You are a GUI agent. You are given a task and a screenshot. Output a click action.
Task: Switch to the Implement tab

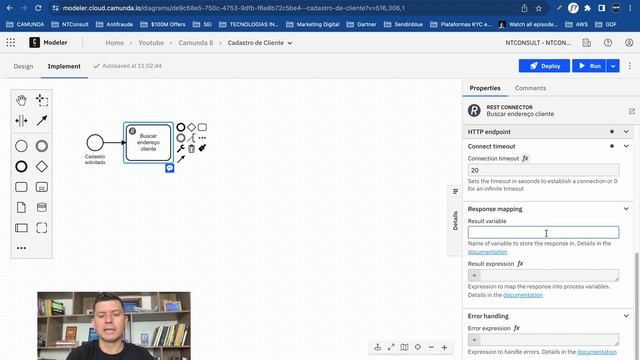(x=64, y=66)
